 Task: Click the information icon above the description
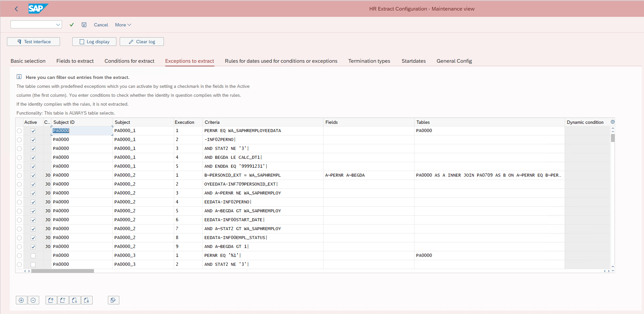(x=19, y=77)
